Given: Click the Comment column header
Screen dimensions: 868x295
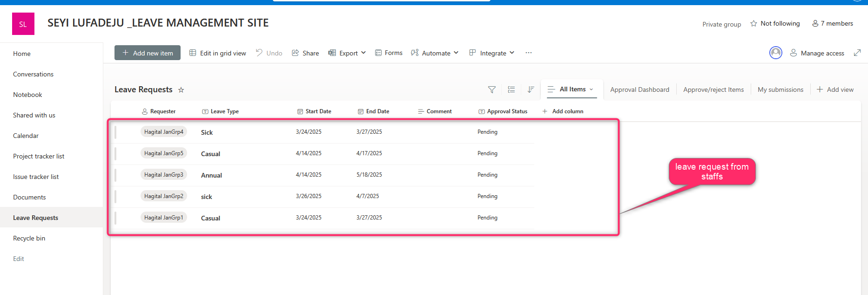Looking at the screenshot, I should pos(435,111).
